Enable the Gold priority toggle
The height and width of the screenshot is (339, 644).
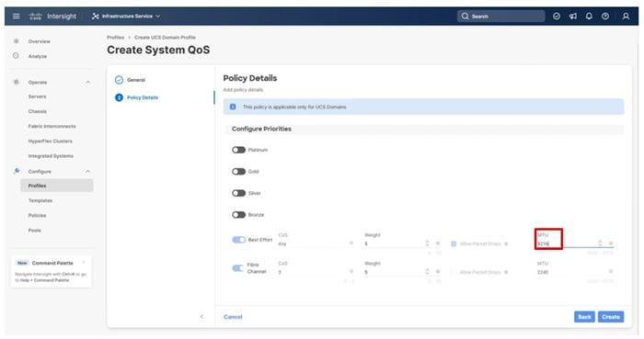click(238, 172)
